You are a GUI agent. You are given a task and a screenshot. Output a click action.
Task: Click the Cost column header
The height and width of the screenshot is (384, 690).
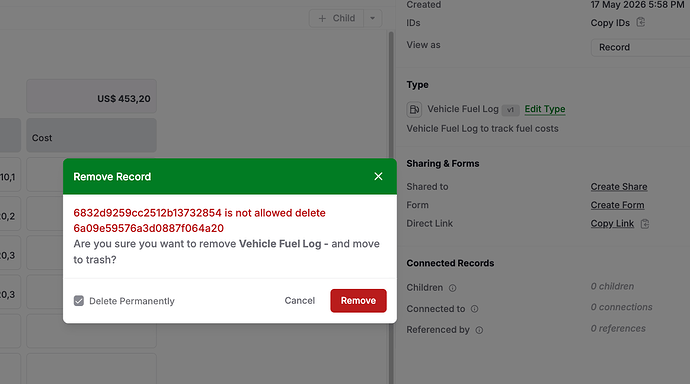pos(92,135)
